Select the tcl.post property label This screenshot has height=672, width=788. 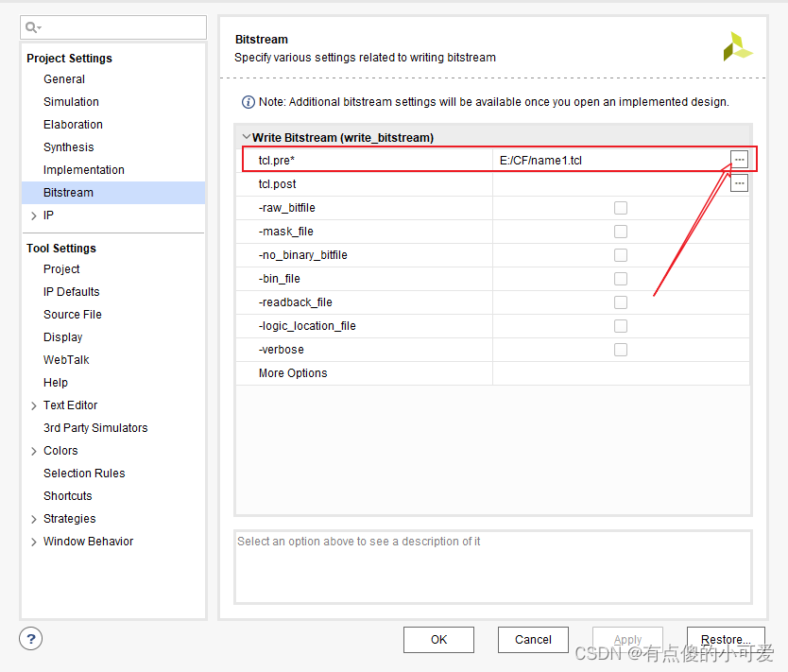(277, 184)
